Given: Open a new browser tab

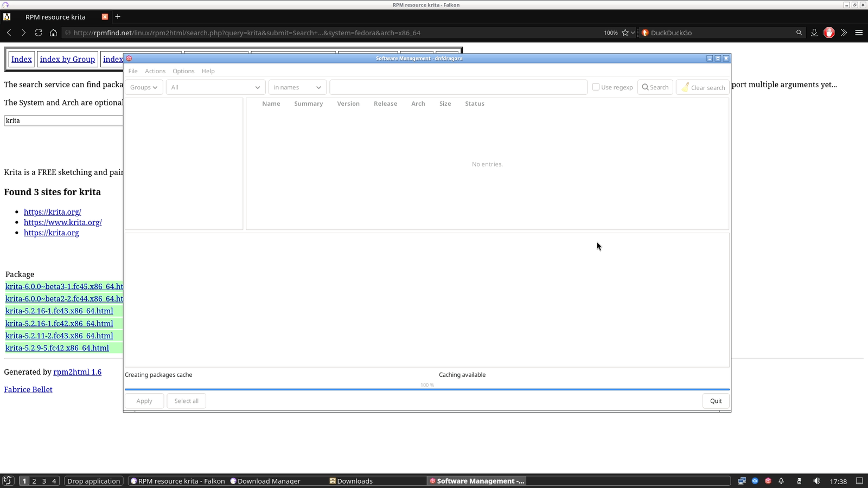Looking at the screenshot, I should [118, 17].
